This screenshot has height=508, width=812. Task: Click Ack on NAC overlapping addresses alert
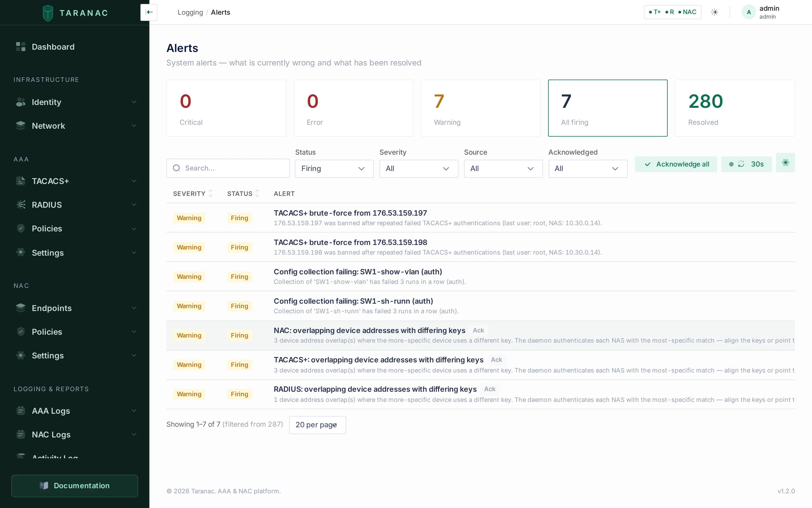478,330
